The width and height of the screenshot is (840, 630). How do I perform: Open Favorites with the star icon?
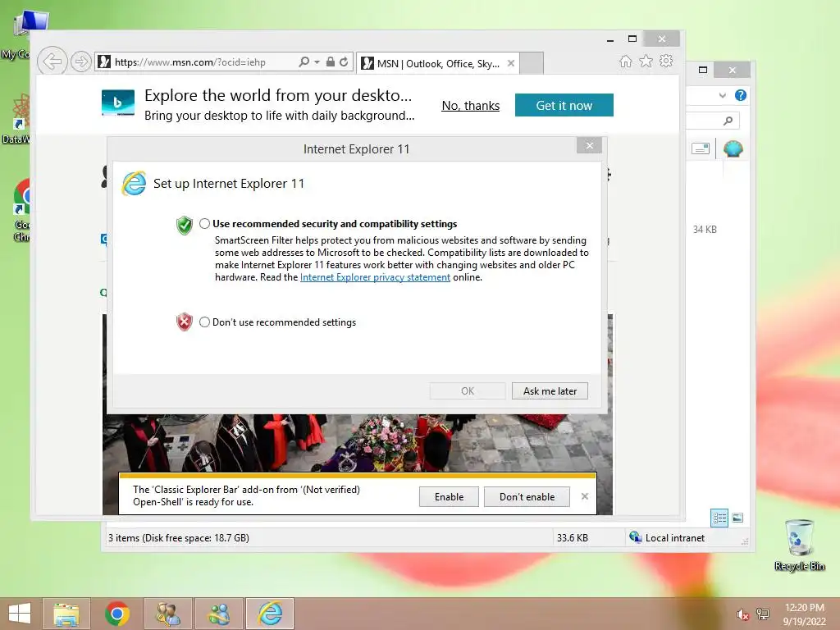click(646, 61)
